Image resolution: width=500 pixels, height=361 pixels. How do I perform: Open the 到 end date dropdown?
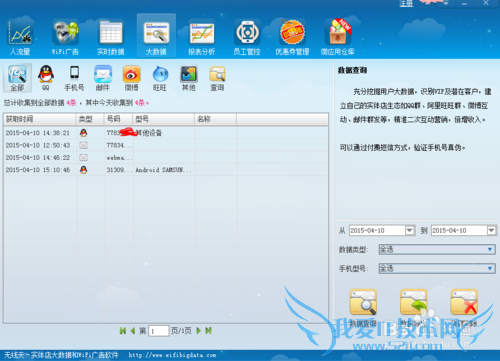click(492, 230)
